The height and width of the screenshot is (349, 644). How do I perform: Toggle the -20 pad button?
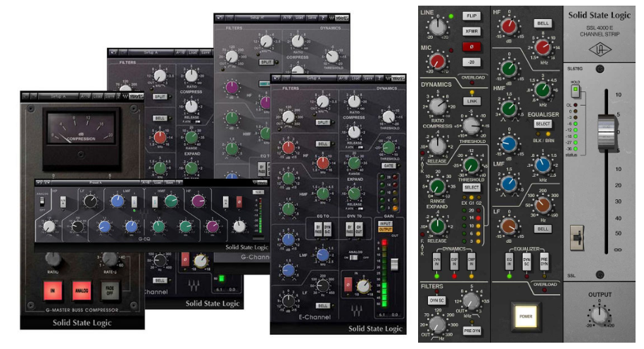[x=472, y=62]
